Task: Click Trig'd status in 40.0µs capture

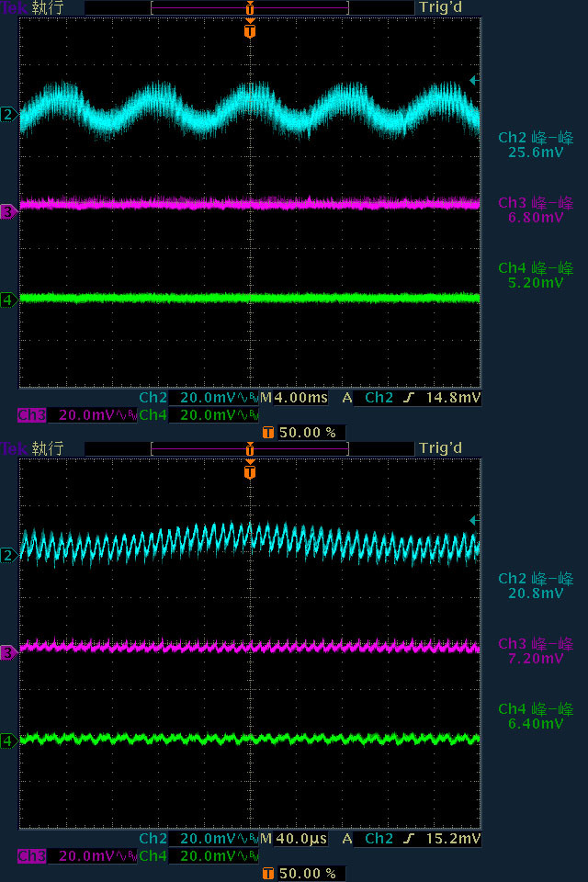Action: [441, 448]
